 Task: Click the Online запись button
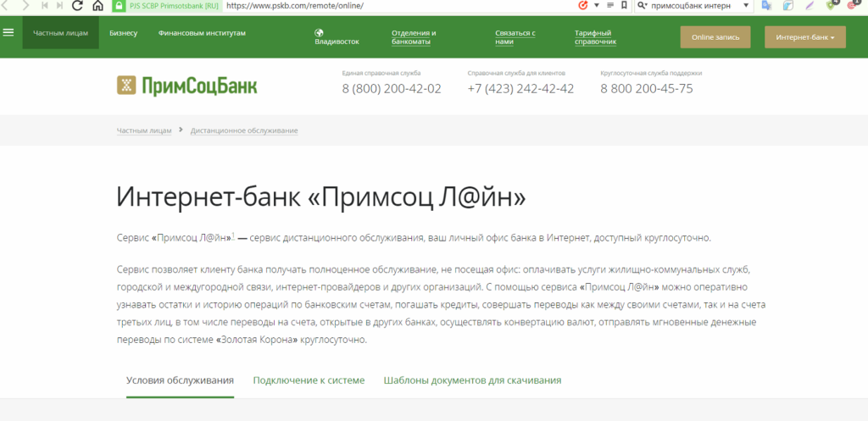pyautogui.click(x=715, y=37)
